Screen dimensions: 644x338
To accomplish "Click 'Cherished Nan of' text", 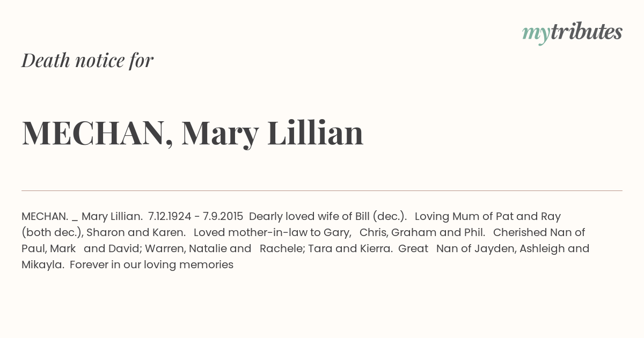I will pyautogui.click(x=539, y=232).
